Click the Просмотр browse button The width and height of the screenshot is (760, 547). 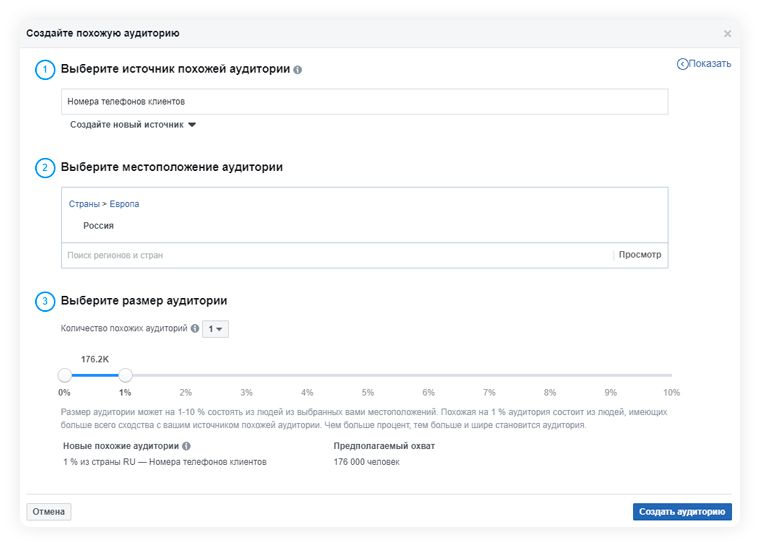(640, 255)
